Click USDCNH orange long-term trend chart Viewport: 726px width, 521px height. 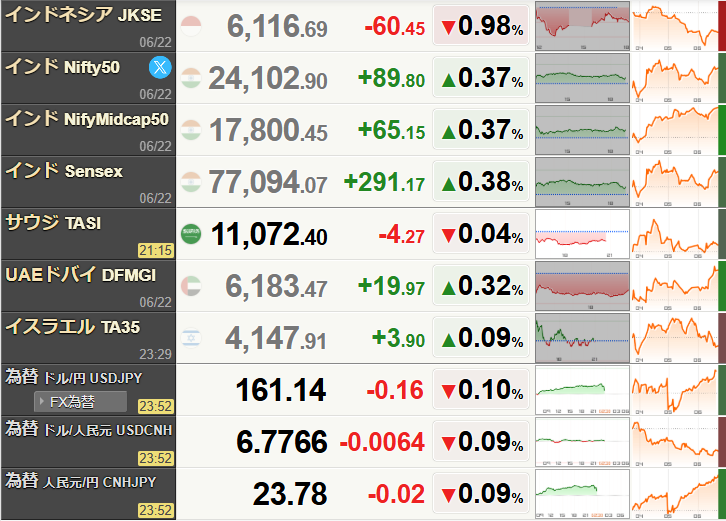click(x=675, y=442)
